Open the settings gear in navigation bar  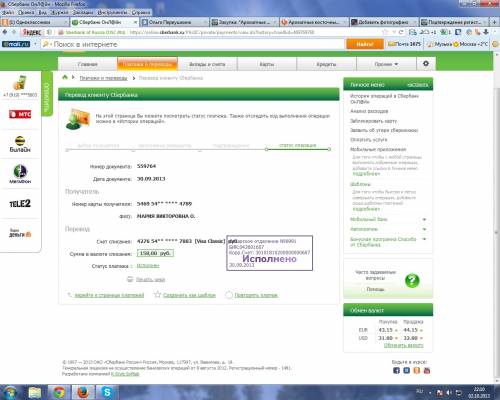click(426, 63)
